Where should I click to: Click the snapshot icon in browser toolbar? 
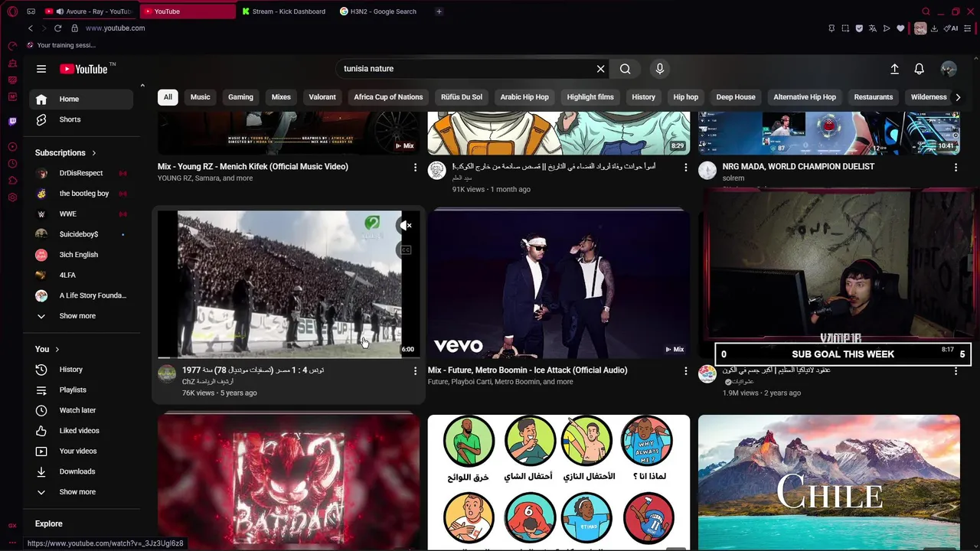845,28
